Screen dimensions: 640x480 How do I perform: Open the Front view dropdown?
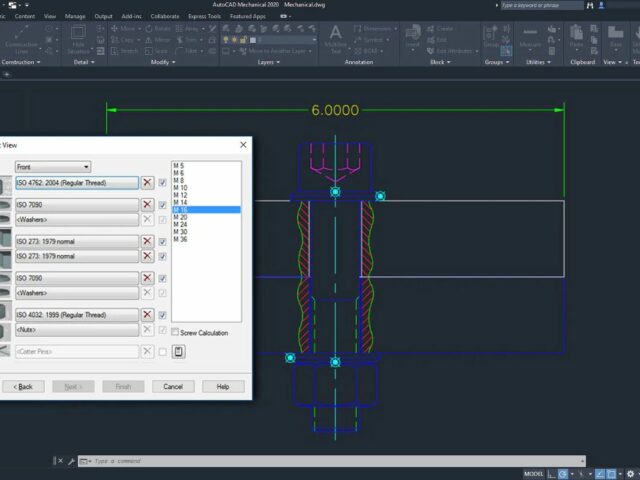(52, 167)
